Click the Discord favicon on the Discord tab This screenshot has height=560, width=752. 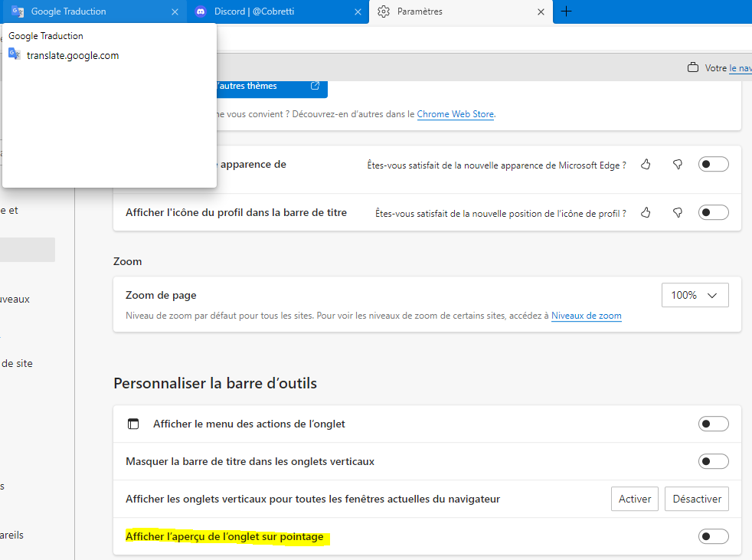200,11
